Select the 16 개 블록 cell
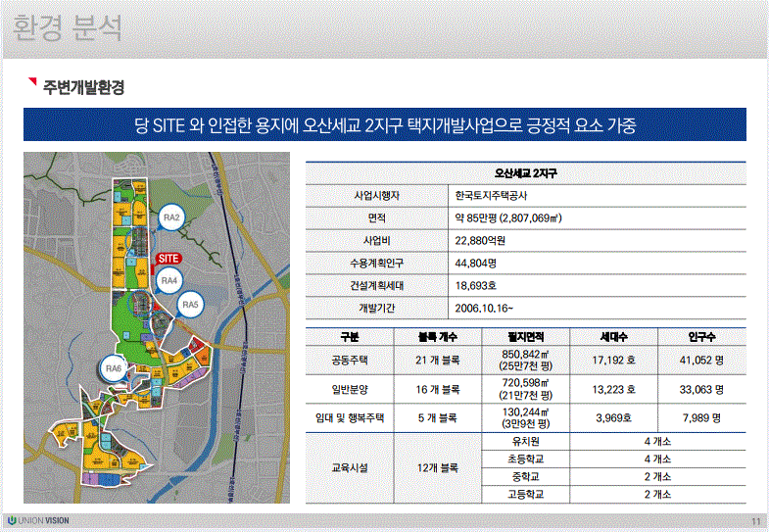The width and height of the screenshot is (769, 532). tap(438, 390)
